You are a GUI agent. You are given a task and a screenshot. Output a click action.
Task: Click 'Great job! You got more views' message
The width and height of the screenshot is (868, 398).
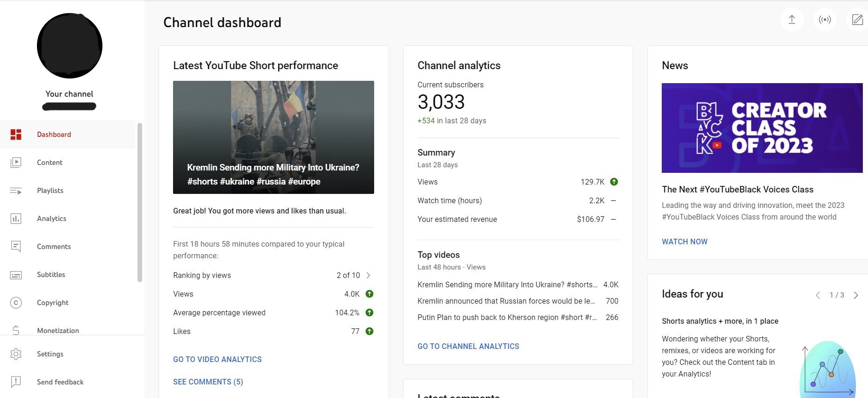(x=260, y=211)
